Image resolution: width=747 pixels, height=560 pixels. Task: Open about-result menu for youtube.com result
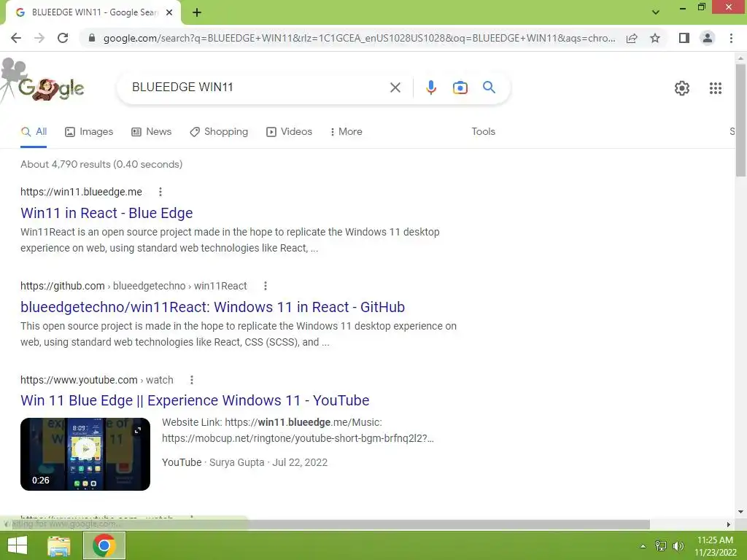coord(192,380)
